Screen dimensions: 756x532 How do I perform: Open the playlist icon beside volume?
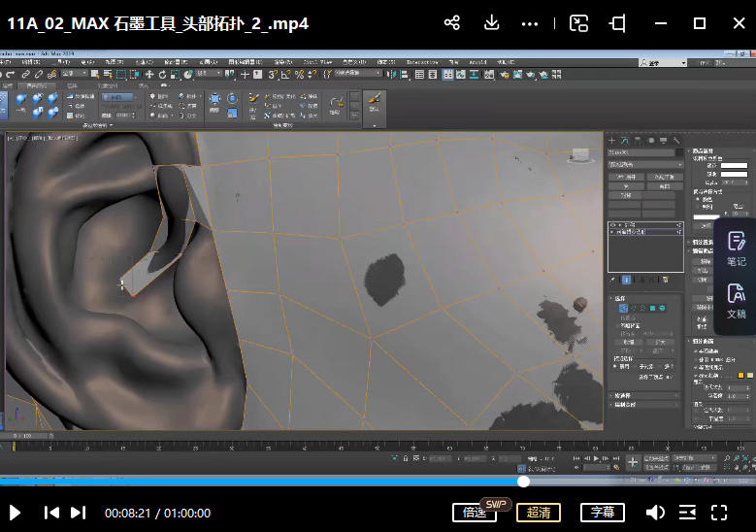tap(687, 513)
